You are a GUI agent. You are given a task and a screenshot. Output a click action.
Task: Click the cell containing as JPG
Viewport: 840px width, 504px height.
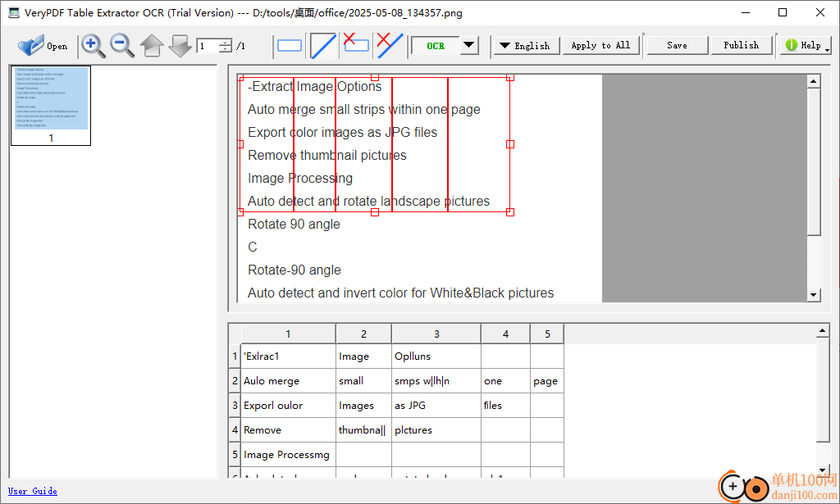(436, 406)
